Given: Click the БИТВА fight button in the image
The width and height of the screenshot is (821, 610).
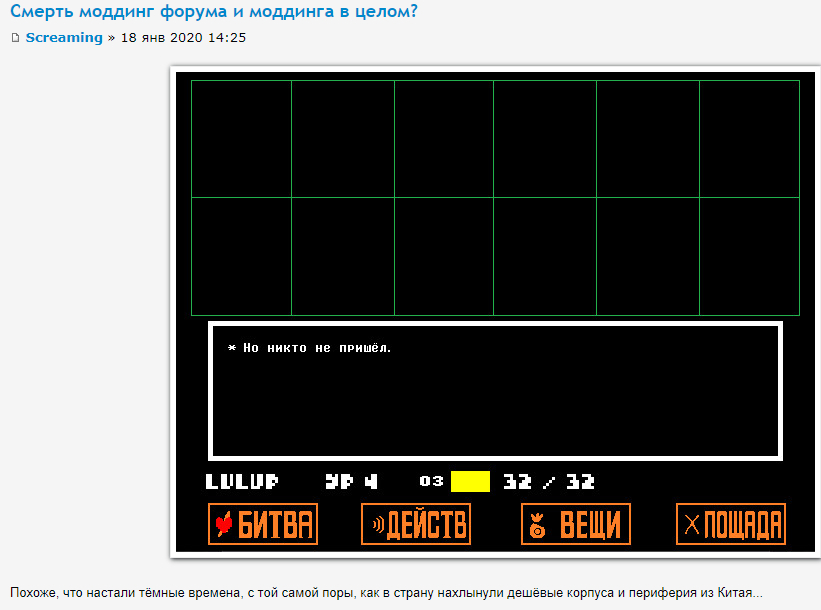Looking at the screenshot, I should pos(263,524).
